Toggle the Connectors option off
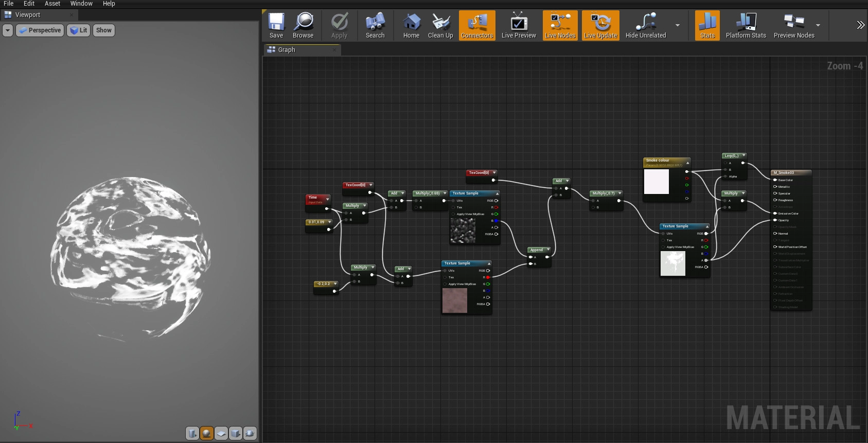868x443 pixels. [x=477, y=26]
